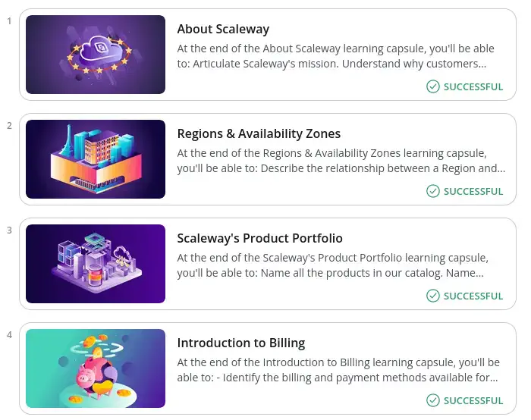Click the About Scaleway success checkmark icon
531x420 pixels.
(x=433, y=86)
